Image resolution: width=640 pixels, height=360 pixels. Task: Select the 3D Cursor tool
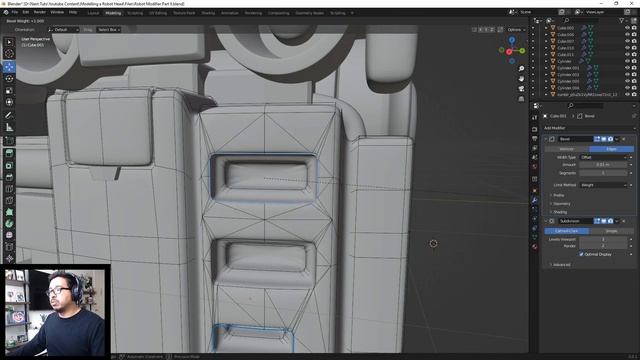pos(9,53)
